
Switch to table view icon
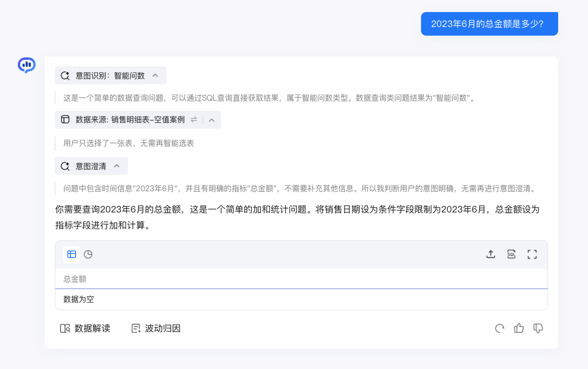(x=72, y=254)
